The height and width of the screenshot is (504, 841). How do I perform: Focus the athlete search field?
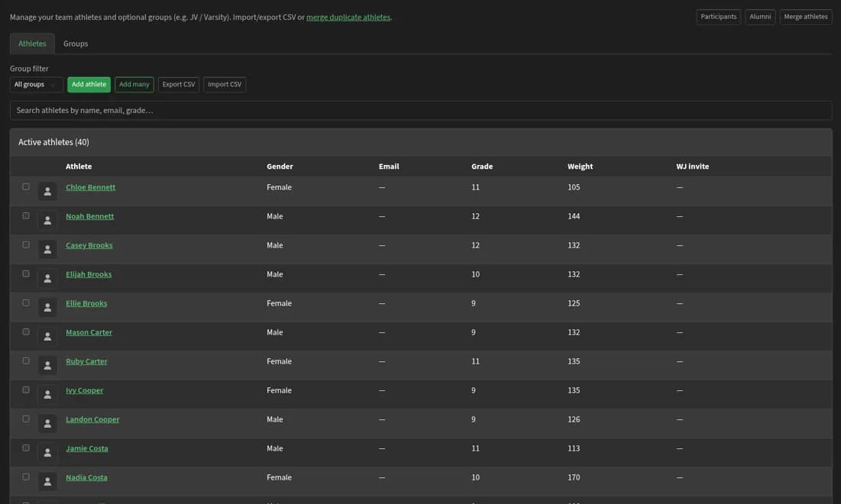point(420,111)
